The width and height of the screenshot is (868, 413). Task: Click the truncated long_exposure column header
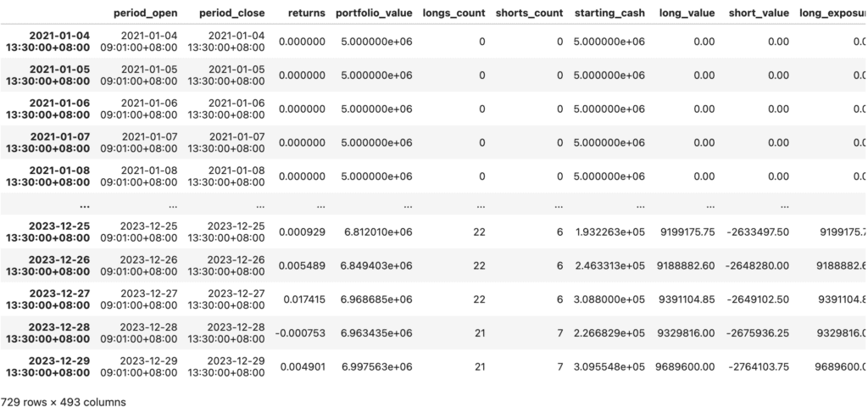pos(832,14)
